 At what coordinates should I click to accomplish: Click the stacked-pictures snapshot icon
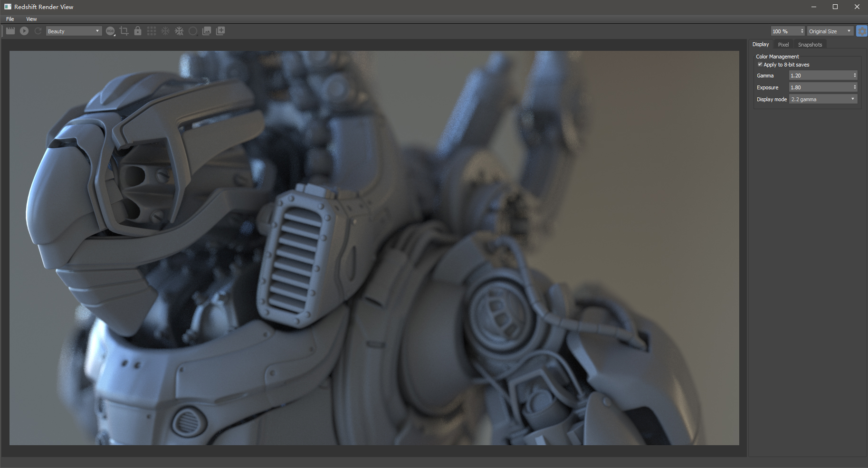tap(207, 31)
